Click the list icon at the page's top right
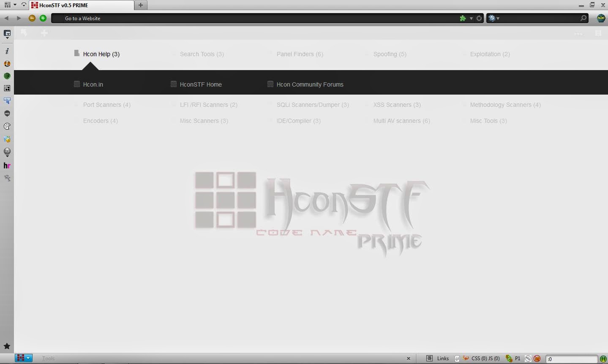 598,33
